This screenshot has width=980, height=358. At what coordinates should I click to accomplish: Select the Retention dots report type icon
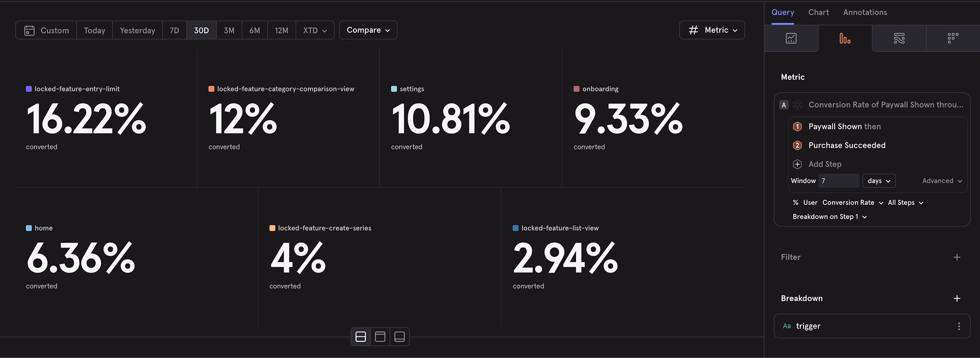click(953, 38)
